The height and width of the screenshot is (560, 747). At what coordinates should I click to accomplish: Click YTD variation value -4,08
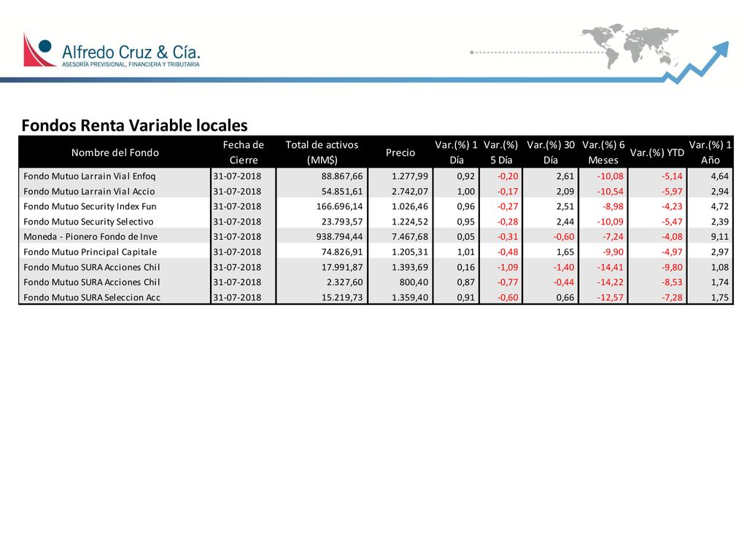tap(672, 237)
